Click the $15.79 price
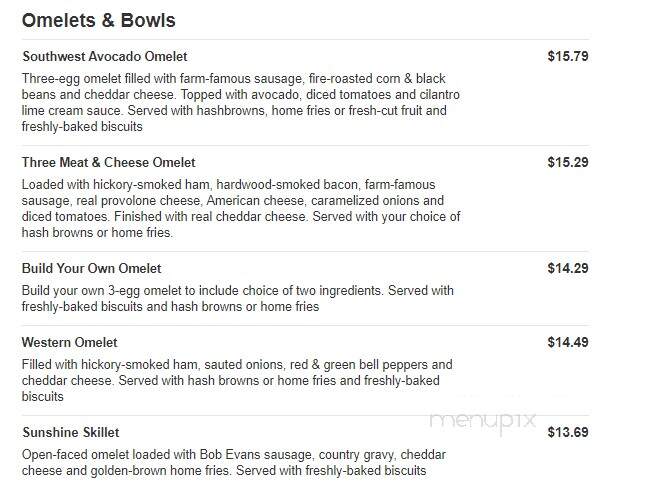 tap(567, 56)
